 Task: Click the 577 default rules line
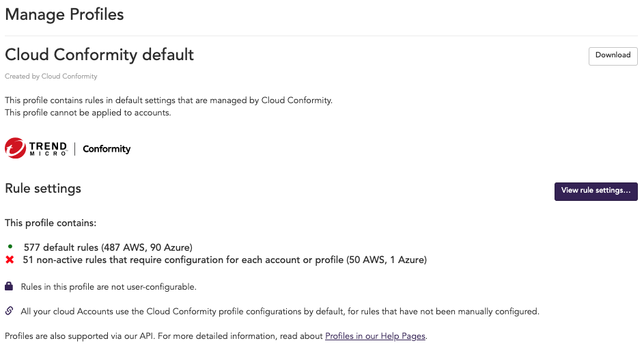pyautogui.click(x=108, y=247)
